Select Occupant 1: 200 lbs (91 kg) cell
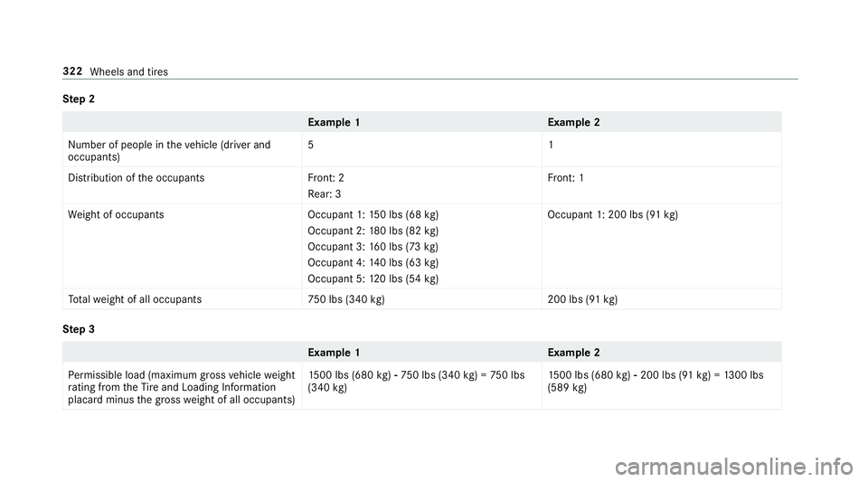 tap(613, 214)
